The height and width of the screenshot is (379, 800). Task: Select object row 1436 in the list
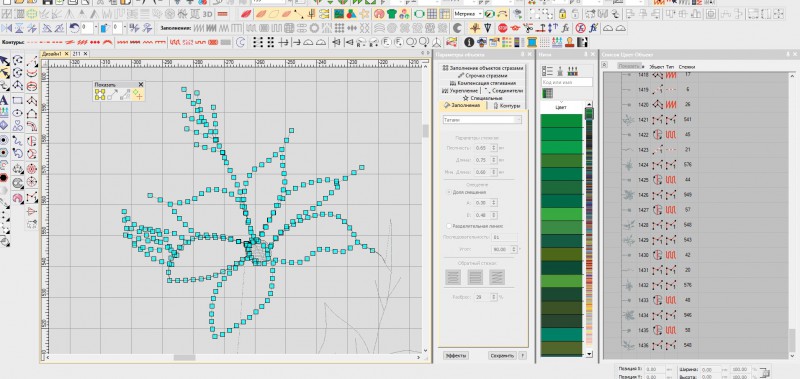696,345
